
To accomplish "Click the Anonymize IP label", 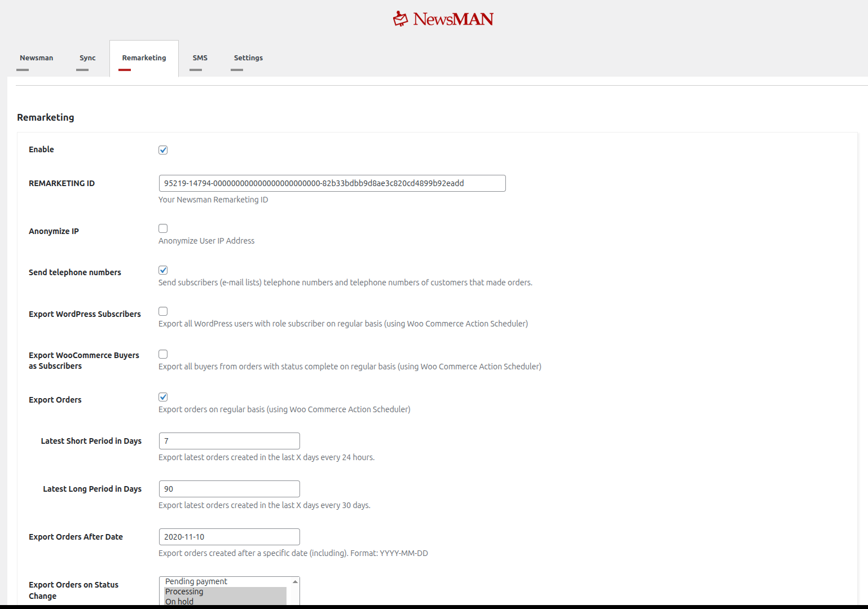I will pyautogui.click(x=54, y=231).
